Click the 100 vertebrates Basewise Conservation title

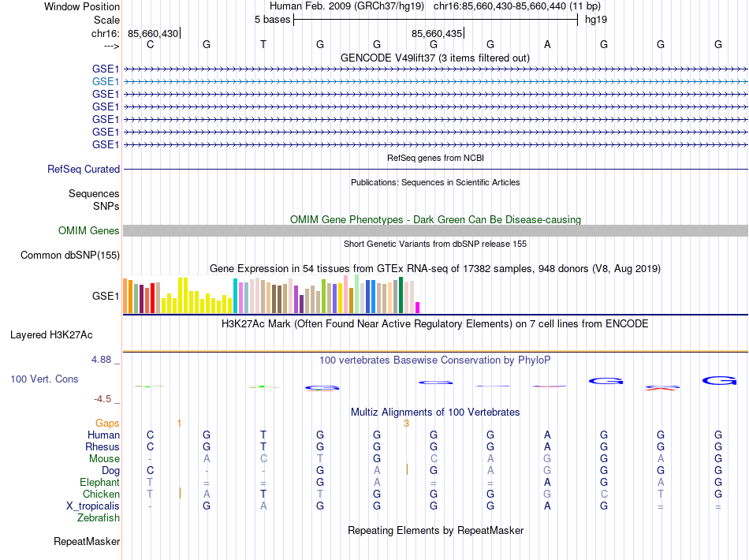[x=435, y=360]
